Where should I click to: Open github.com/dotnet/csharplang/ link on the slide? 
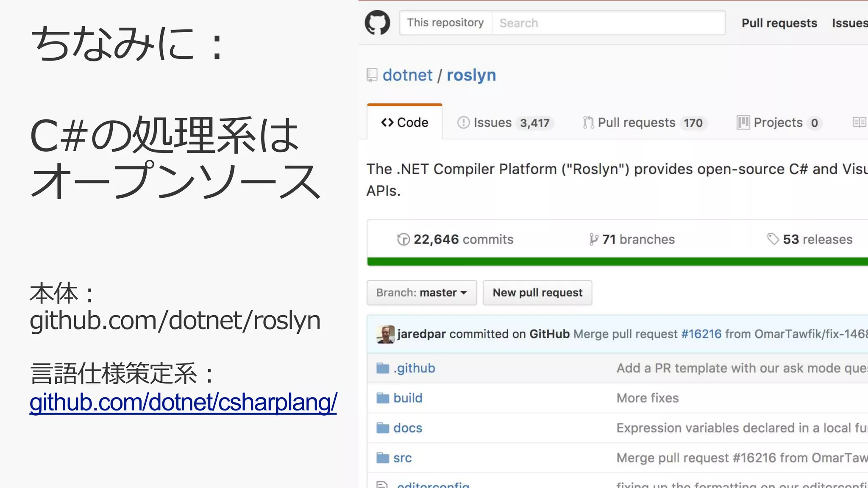(x=183, y=402)
